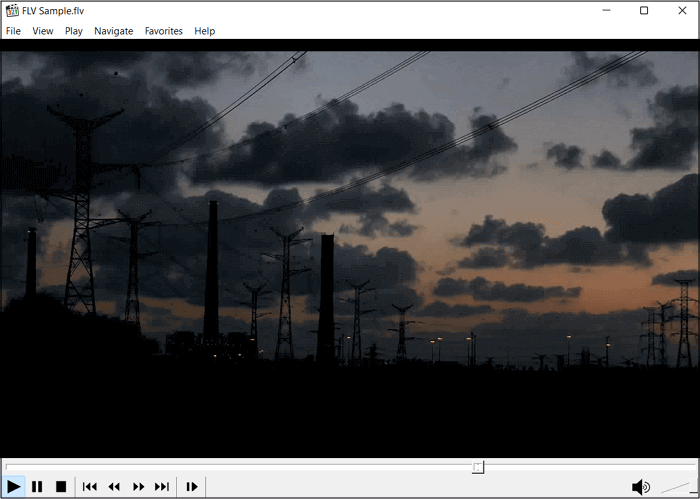Click the volume slider ramp
Screen dimensions: 700x499
click(675, 487)
